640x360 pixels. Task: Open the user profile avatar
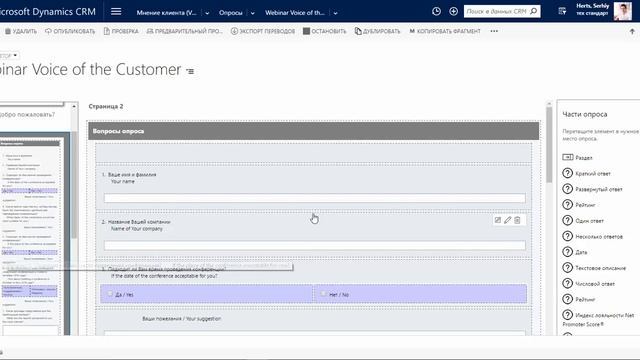(x=623, y=11)
